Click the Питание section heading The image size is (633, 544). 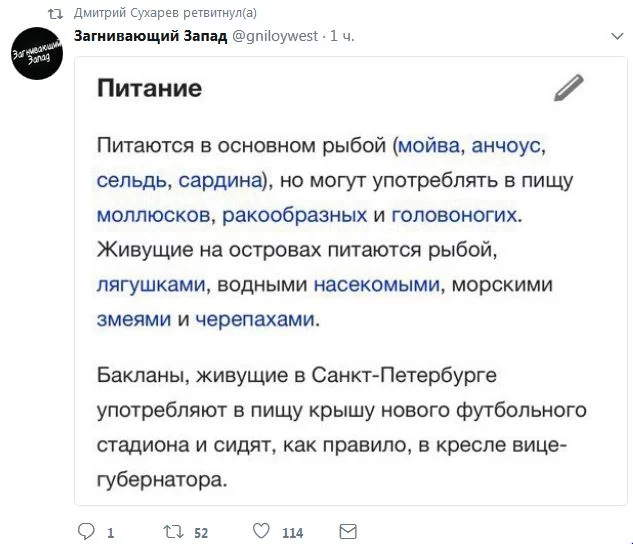click(149, 88)
